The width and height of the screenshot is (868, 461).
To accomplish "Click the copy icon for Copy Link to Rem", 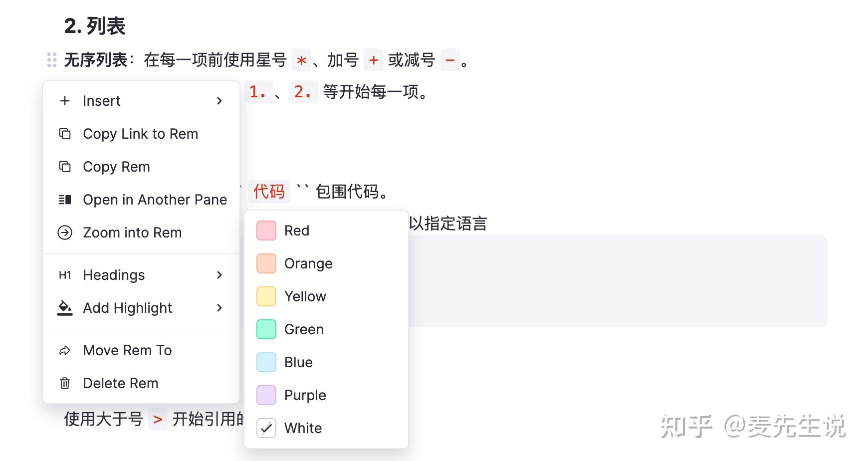I will (65, 134).
